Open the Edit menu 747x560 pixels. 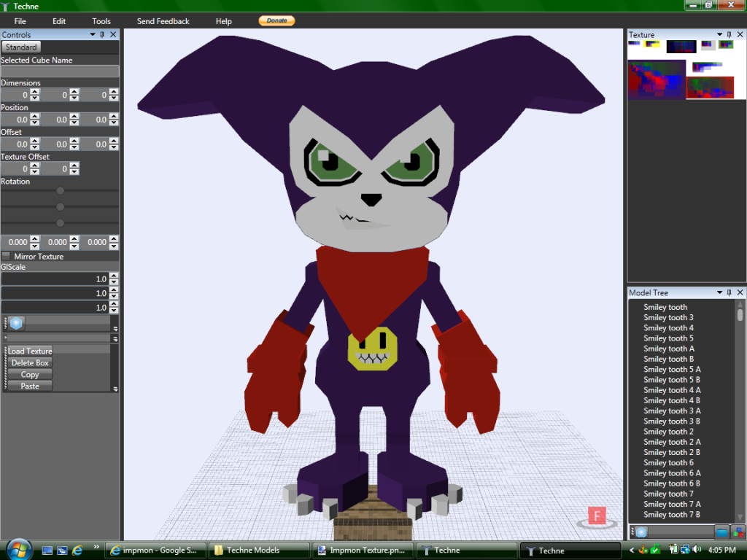[x=59, y=21]
